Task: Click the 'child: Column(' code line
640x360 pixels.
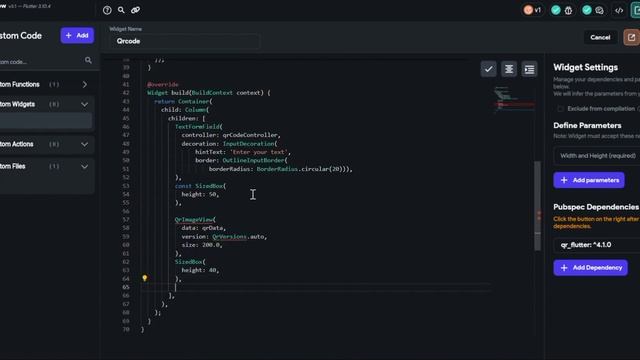Action: tap(185, 110)
